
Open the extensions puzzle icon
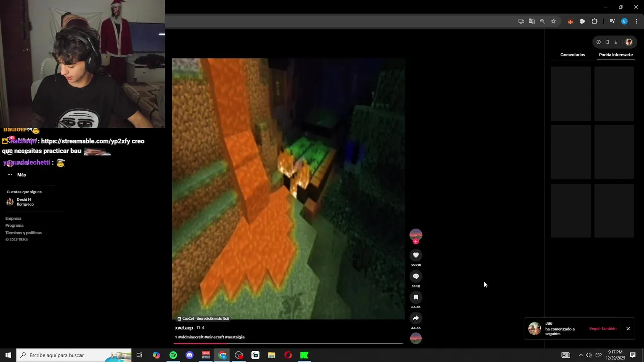(x=595, y=21)
